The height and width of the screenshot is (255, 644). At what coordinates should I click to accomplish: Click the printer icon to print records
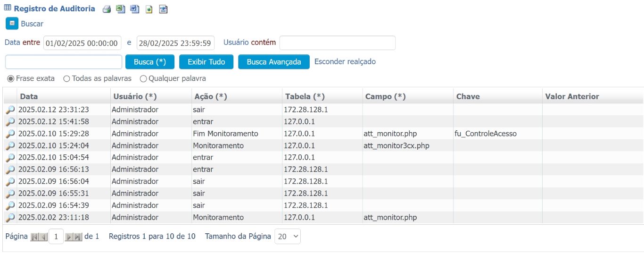coord(107,9)
